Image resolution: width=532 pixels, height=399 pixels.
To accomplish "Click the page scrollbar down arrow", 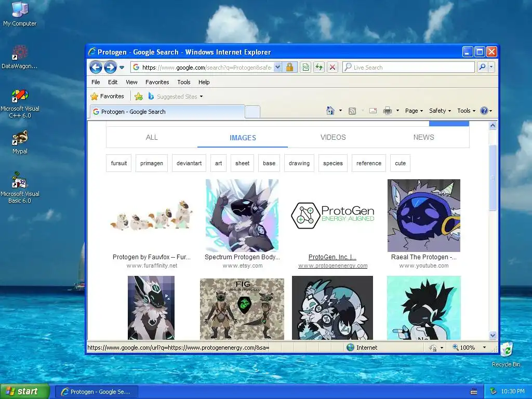I will coord(493,335).
